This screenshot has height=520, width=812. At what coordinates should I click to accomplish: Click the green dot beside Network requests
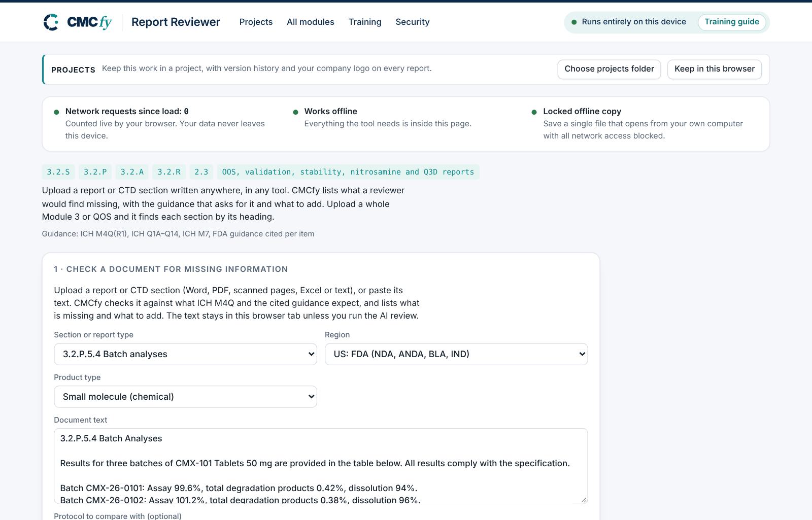point(56,112)
